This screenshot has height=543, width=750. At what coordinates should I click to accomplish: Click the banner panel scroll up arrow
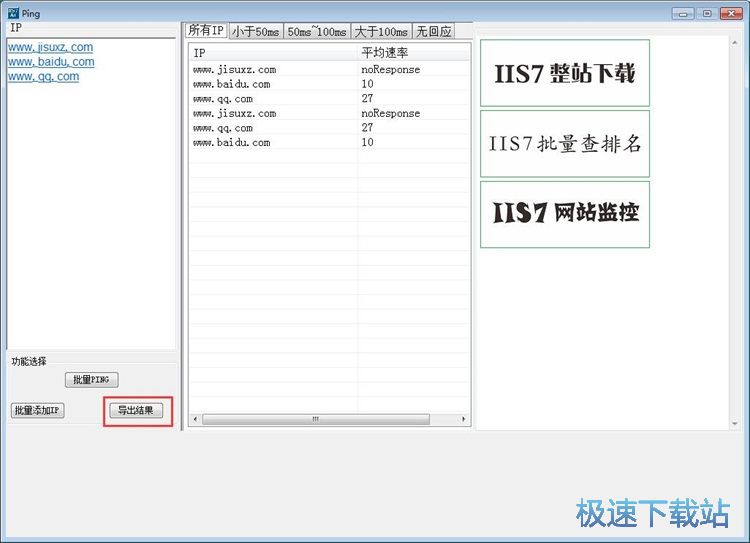click(x=735, y=43)
